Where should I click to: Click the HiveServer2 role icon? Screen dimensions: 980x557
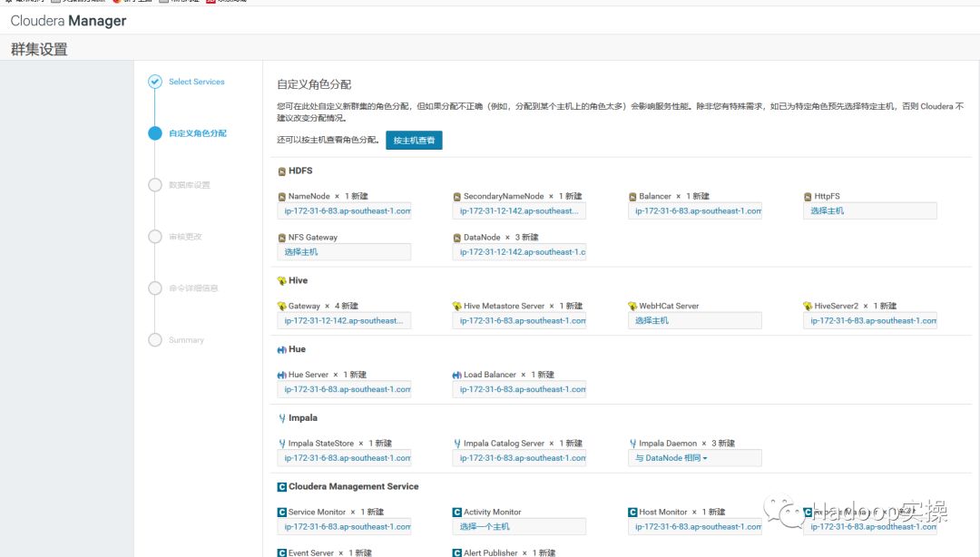pyautogui.click(x=808, y=307)
